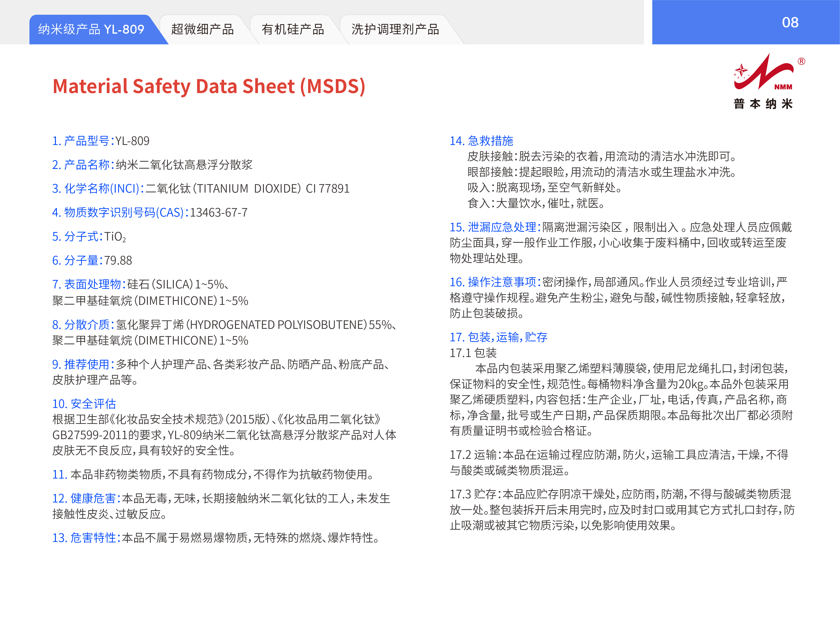Click the Material Safety Data Sheet heading
840x619 pixels.
coord(209,86)
